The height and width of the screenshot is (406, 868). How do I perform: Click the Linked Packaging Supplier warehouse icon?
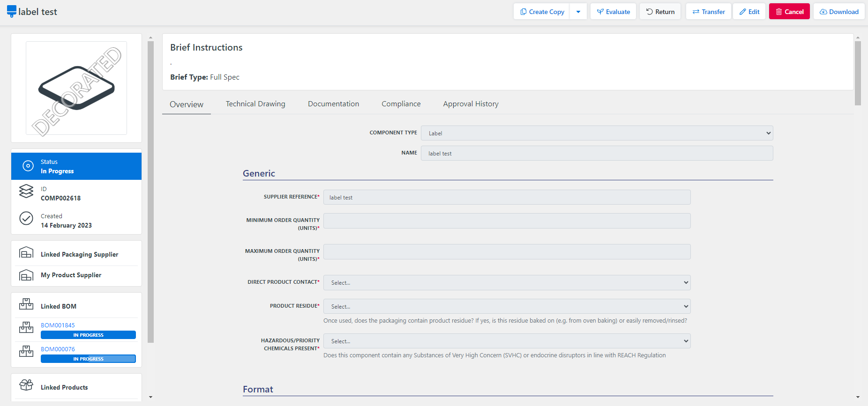(x=26, y=253)
